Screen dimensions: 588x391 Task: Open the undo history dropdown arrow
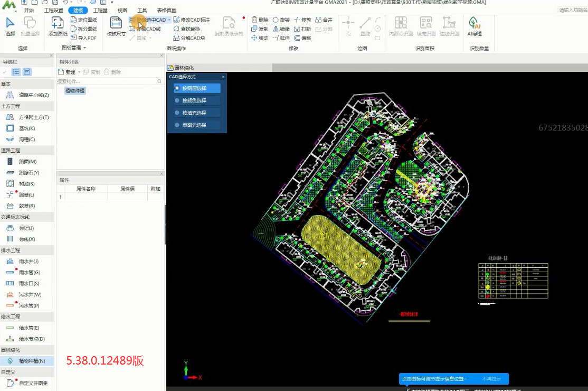[71, 2]
